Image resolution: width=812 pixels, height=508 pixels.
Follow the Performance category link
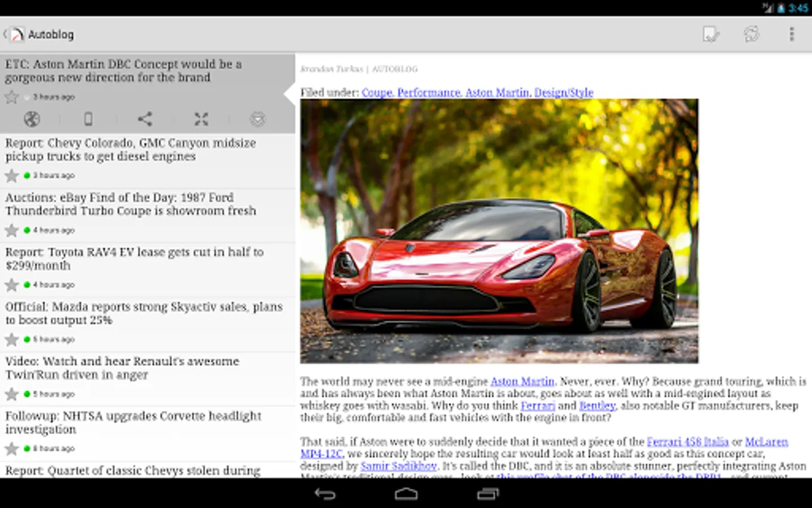click(x=429, y=93)
